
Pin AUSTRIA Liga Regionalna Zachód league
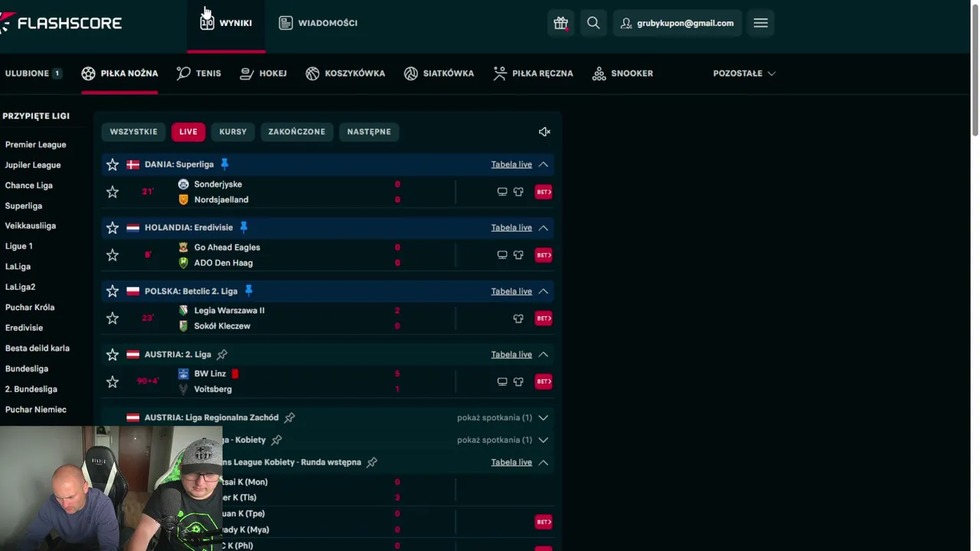point(289,417)
